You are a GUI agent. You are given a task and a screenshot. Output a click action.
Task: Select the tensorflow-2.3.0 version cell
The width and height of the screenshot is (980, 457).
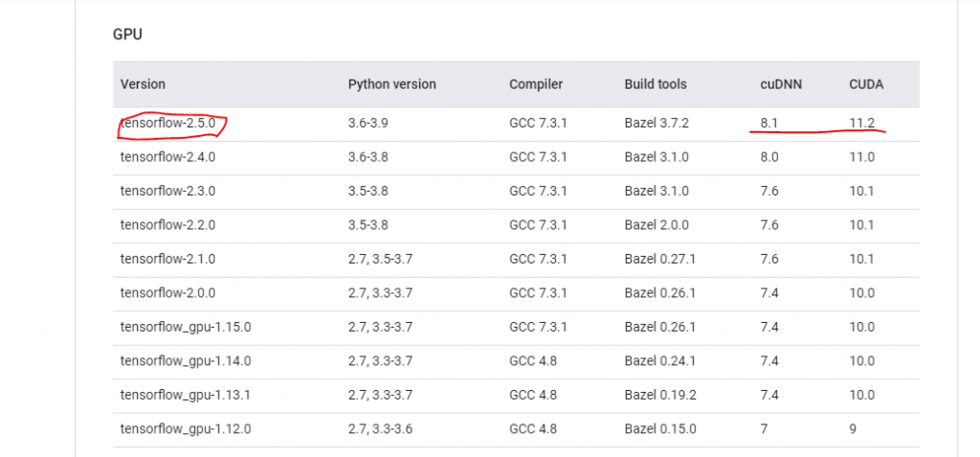click(168, 191)
